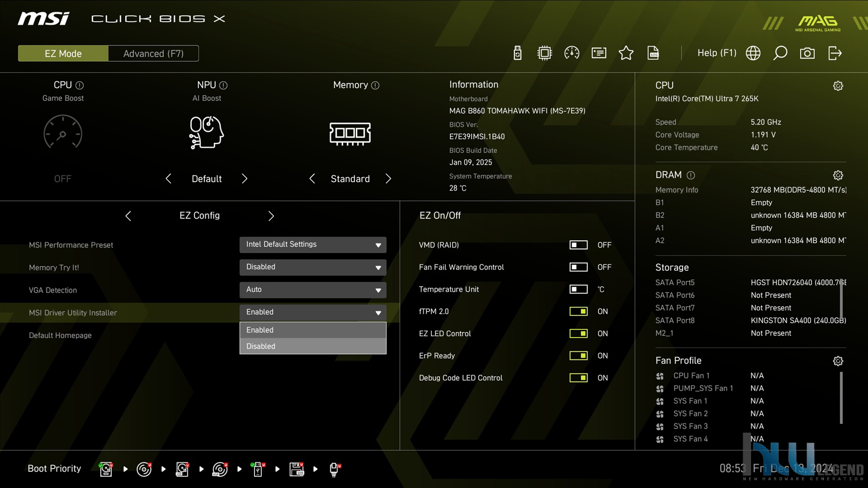Open the ID card toolbar icon
The width and height of the screenshot is (868, 488).
click(599, 53)
